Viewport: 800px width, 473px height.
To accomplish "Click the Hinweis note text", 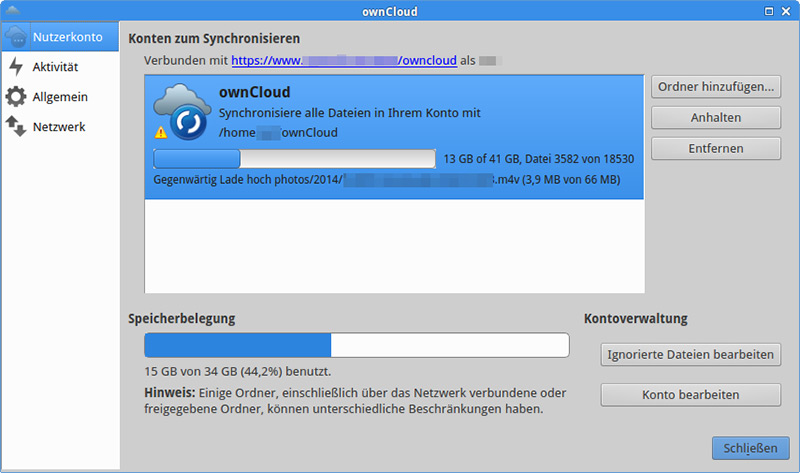I will (355, 401).
